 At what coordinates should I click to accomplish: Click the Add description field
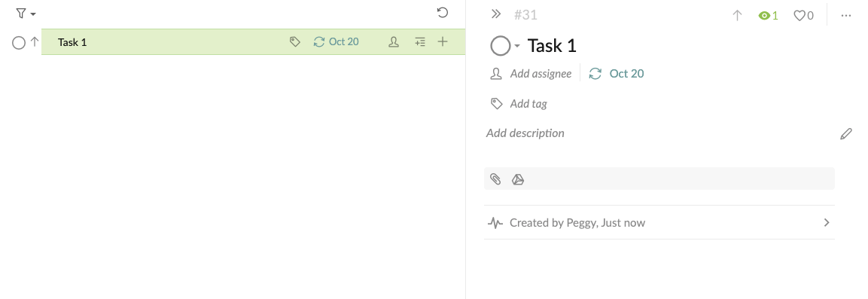[x=525, y=133]
